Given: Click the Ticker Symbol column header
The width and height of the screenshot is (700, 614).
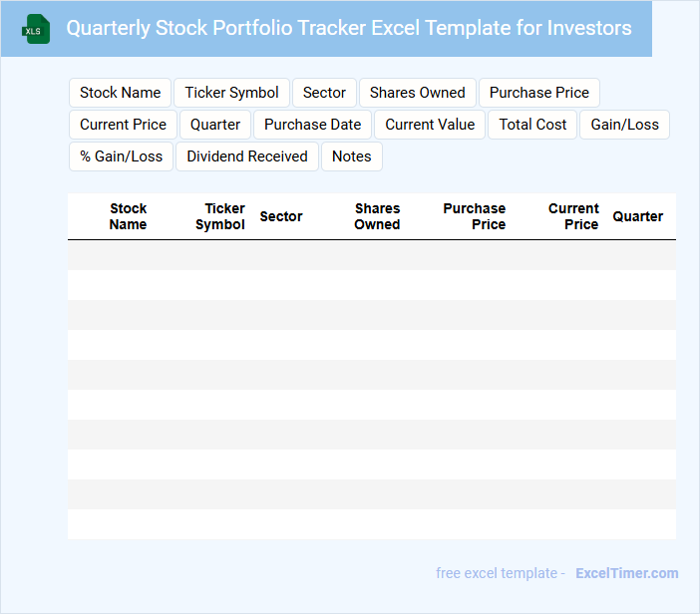Looking at the screenshot, I should (x=220, y=216).
